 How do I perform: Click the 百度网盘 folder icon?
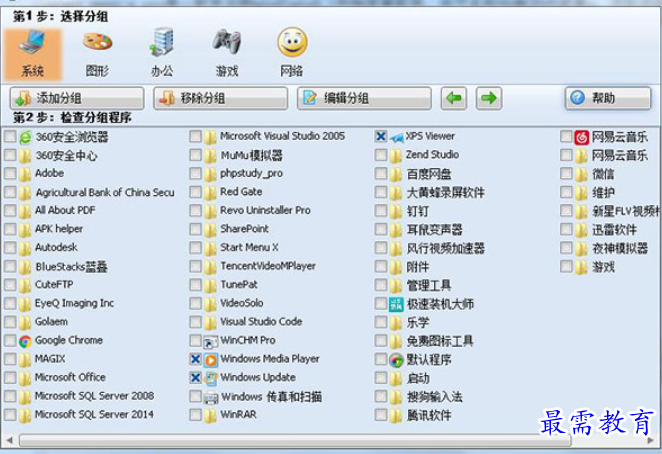(396, 174)
